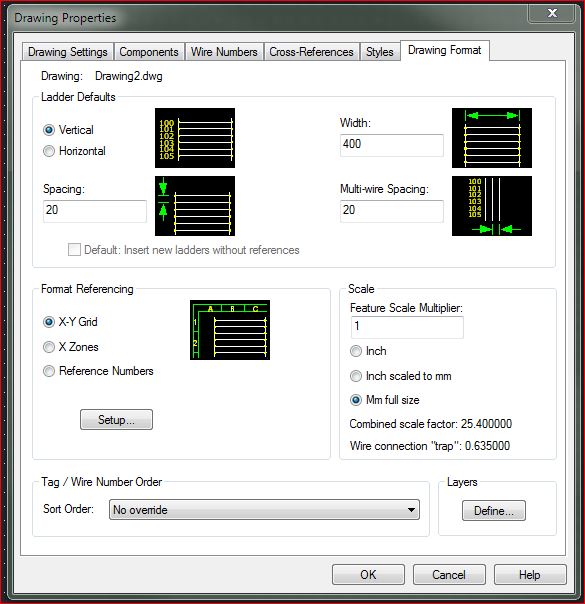Click the ladder Width input field
Screen dimensions: 585x604
click(392, 145)
